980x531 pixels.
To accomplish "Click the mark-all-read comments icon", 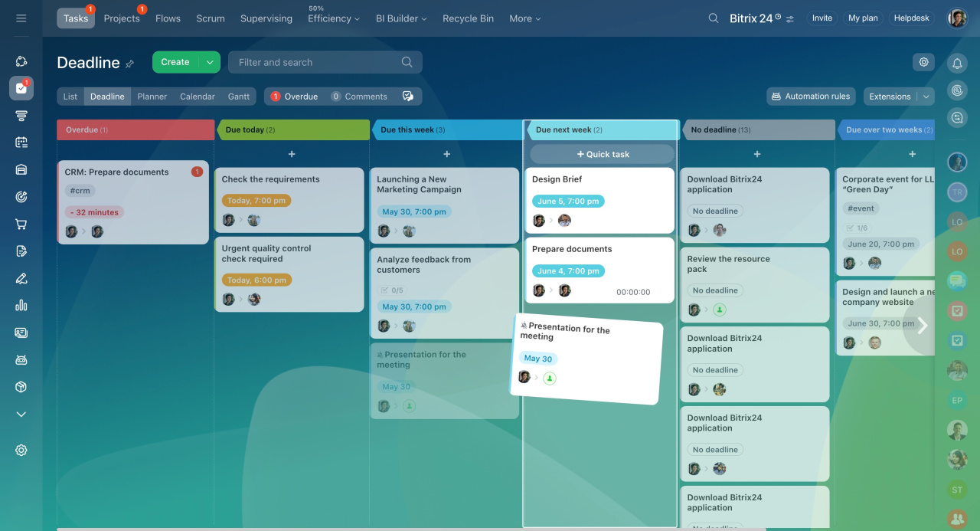I will pos(408,97).
